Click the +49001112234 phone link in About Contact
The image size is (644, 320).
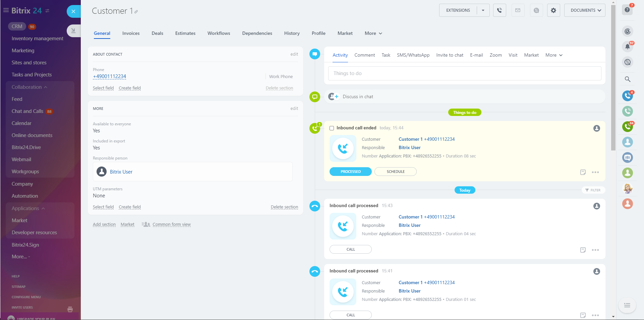[109, 76]
